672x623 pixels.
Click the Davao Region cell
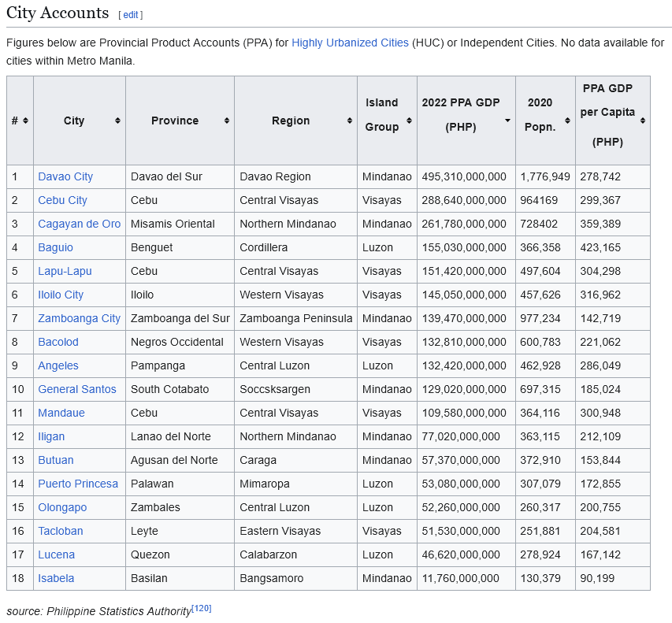pyautogui.click(x=295, y=176)
